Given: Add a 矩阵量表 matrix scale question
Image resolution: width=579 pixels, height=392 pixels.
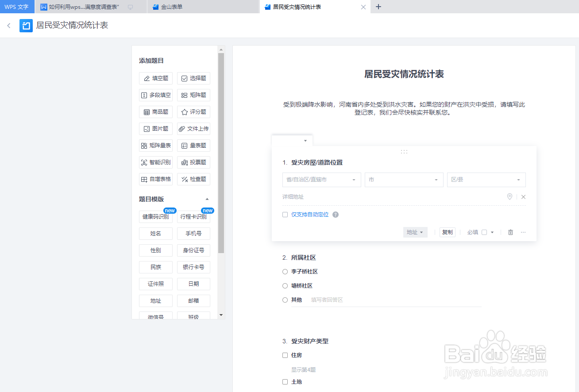Looking at the screenshot, I should pyautogui.click(x=156, y=145).
